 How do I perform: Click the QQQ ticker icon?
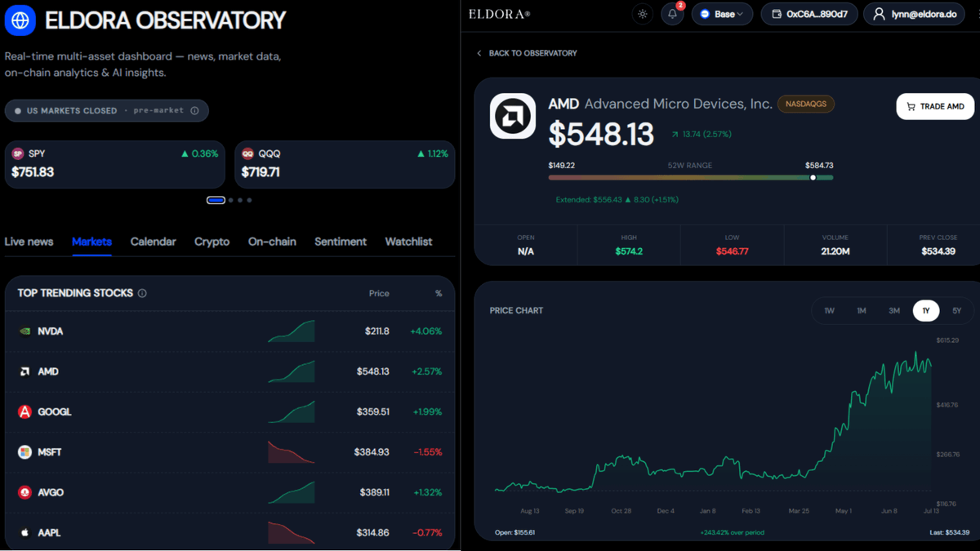(x=248, y=153)
